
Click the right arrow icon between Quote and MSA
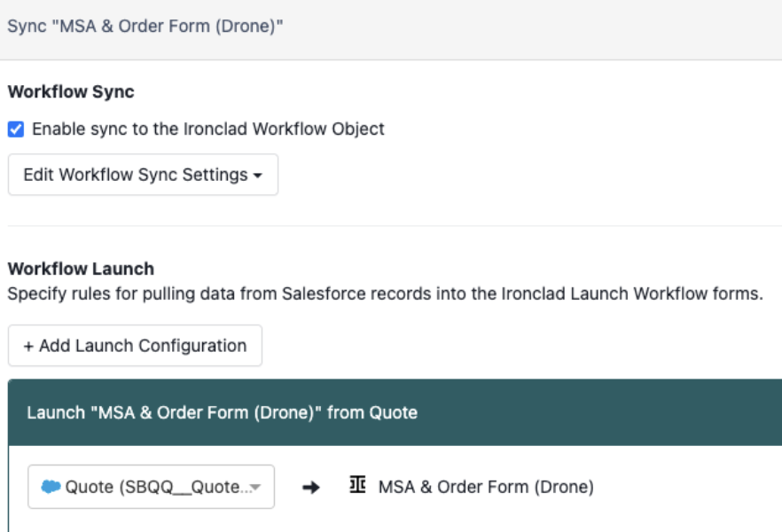click(x=310, y=487)
